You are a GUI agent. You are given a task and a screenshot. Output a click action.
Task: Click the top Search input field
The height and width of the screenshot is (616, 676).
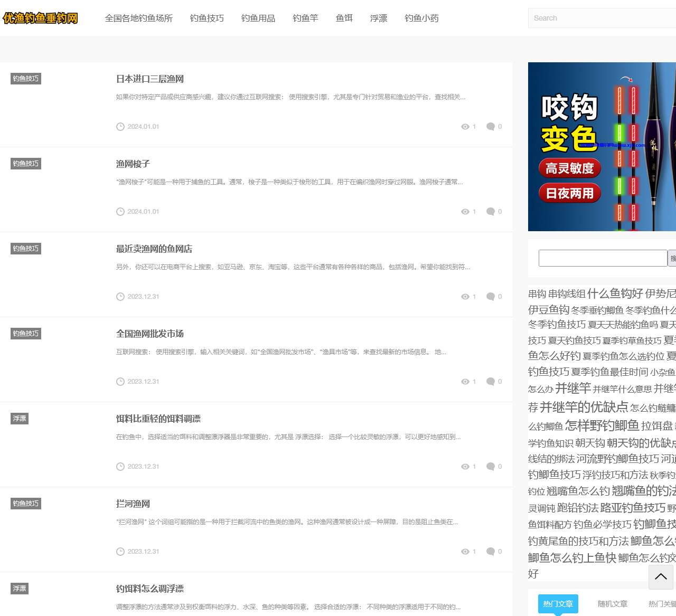(x=601, y=18)
